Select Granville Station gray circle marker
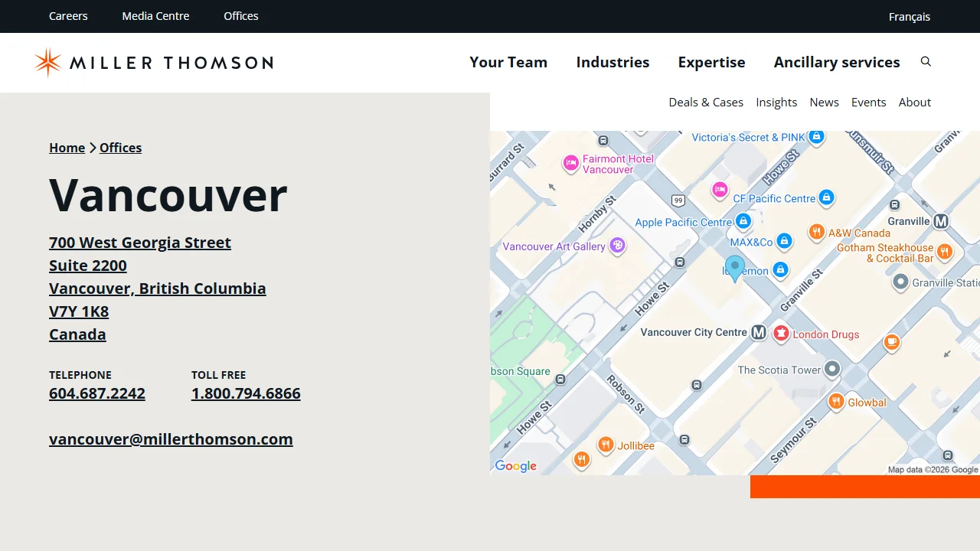This screenshot has width=980, height=551. pyautogui.click(x=901, y=282)
